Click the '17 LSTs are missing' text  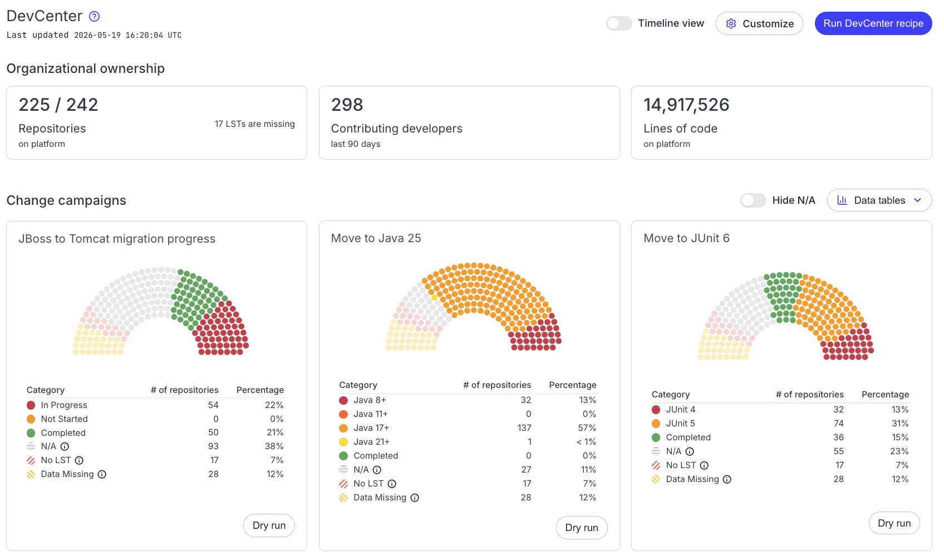[x=255, y=124]
